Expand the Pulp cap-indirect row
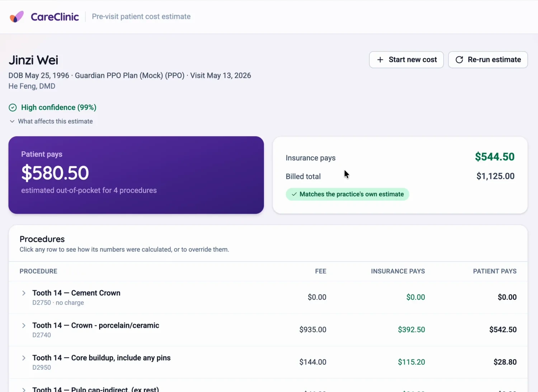 pyautogui.click(x=24, y=389)
